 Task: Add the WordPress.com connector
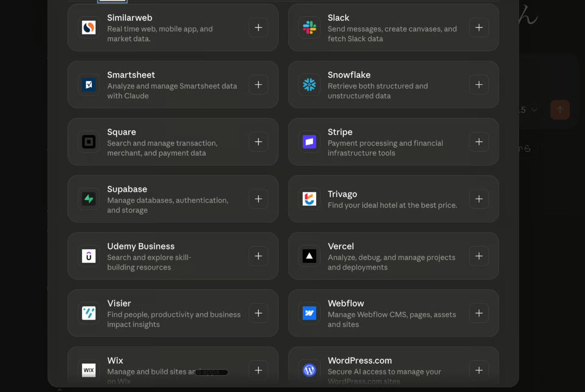coord(479,370)
